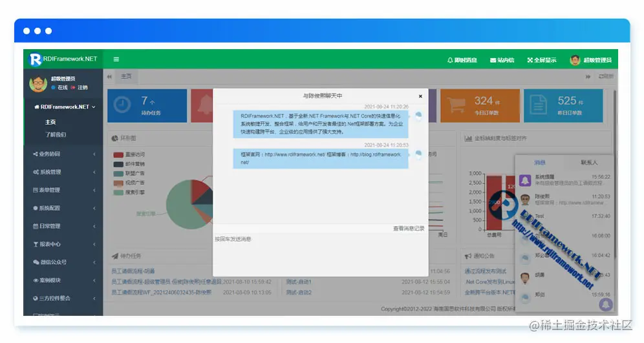Open 超级管理员 user menu in top bar

(x=590, y=60)
